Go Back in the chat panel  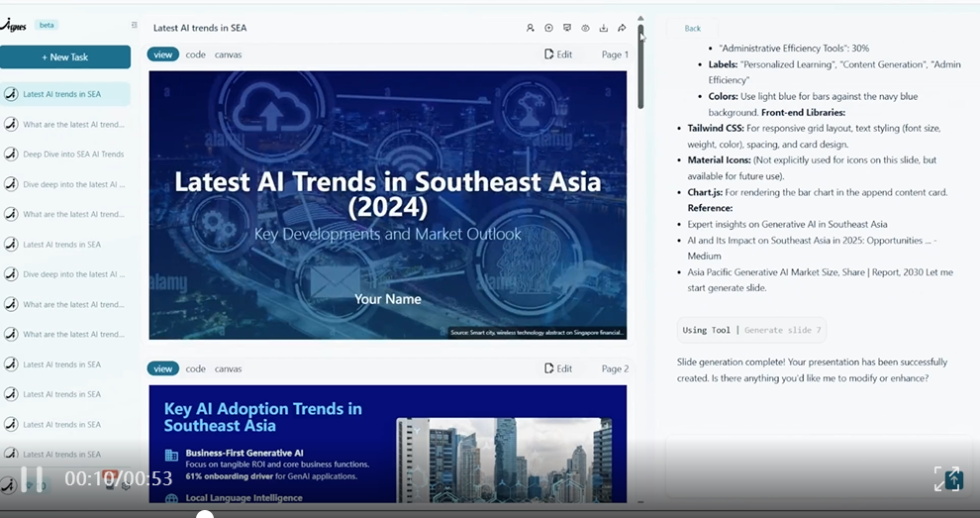coord(693,28)
